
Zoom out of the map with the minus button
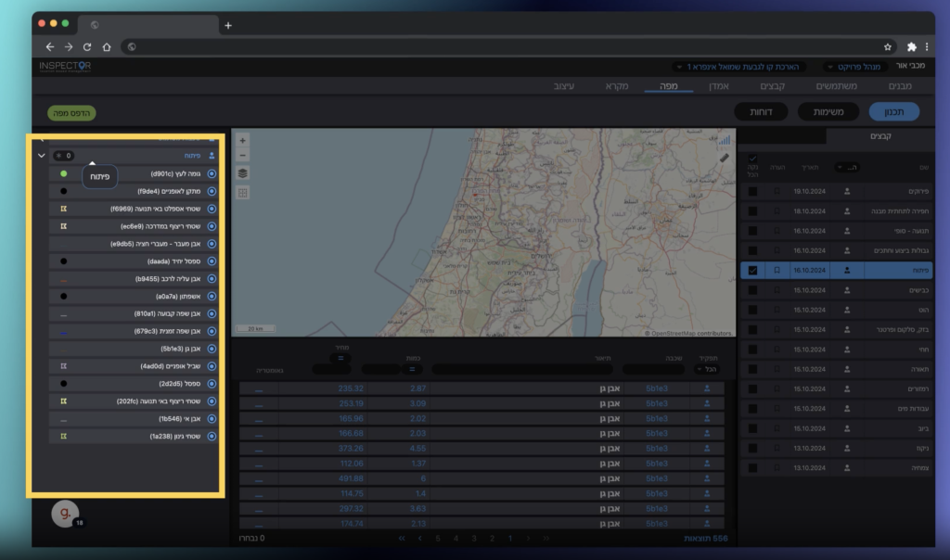click(x=242, y=155)
